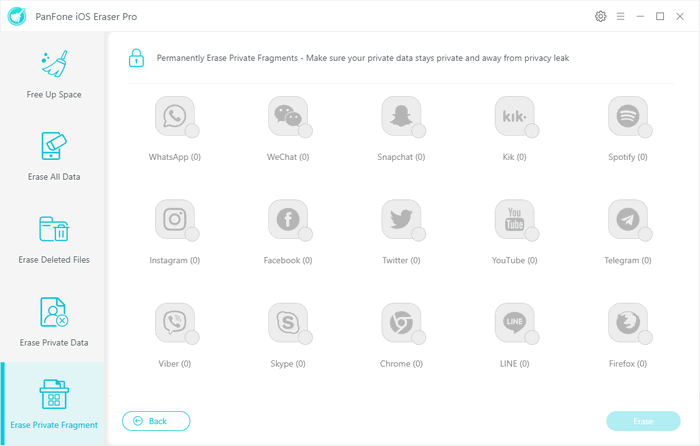
Task: Tick the Firefox selection circle
Action: pyautogui.click(x=645, y=338)
